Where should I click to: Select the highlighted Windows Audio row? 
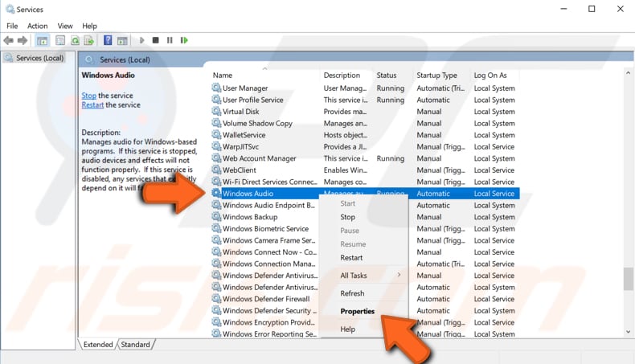point(364,194)
